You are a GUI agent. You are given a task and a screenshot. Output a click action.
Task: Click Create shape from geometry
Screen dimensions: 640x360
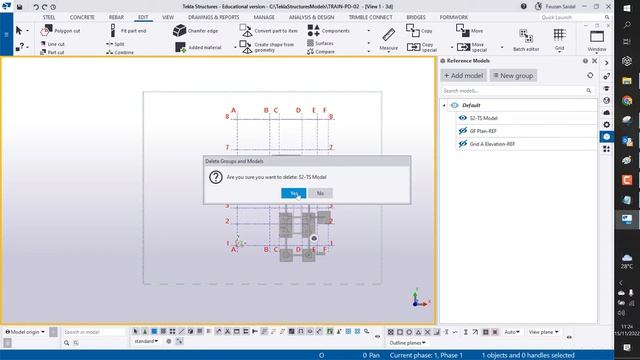pos(267,47)
